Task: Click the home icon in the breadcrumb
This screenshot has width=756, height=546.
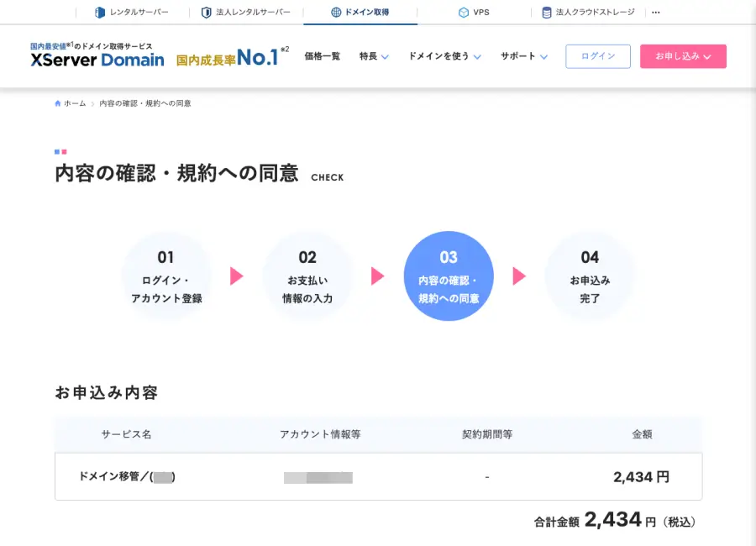Action: tap(56, 102)
